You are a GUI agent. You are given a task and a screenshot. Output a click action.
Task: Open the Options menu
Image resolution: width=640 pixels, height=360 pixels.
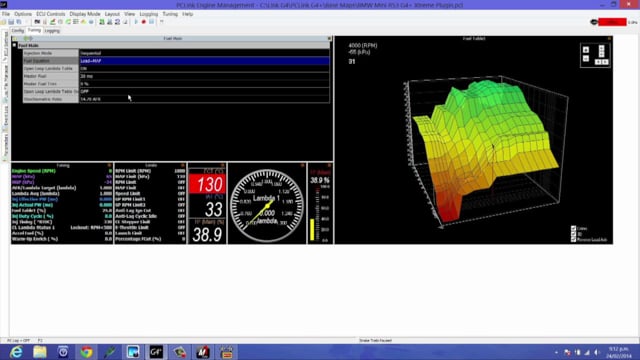[23, 14]
